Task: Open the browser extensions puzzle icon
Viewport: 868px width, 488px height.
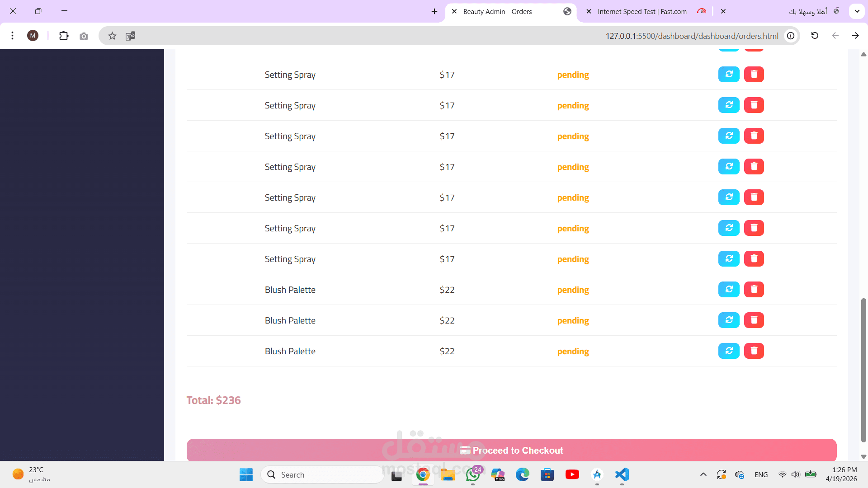Action: point(64,36)
